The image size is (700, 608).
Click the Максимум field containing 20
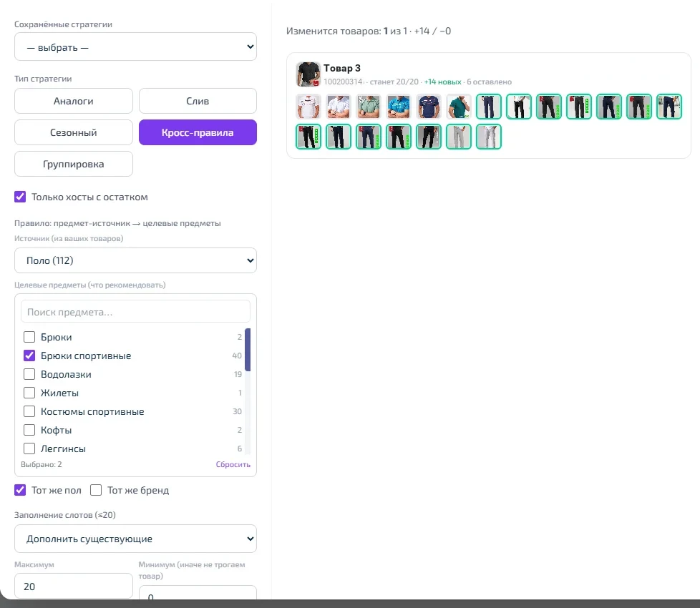74,586
